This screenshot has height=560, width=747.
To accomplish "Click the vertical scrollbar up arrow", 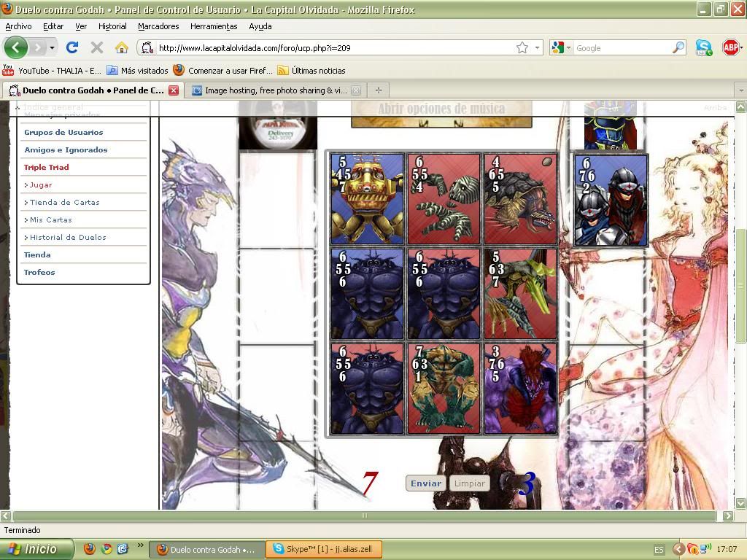I will (741, 107).
